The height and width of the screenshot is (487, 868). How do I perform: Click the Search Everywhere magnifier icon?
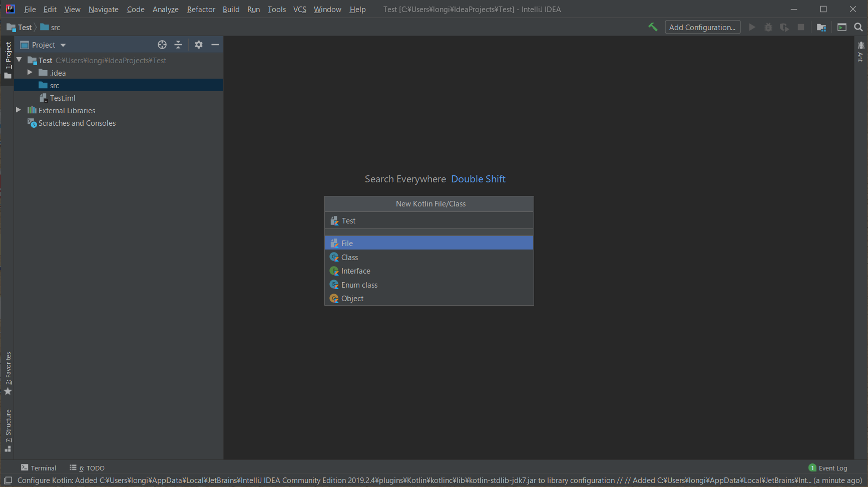pos(858,27)
